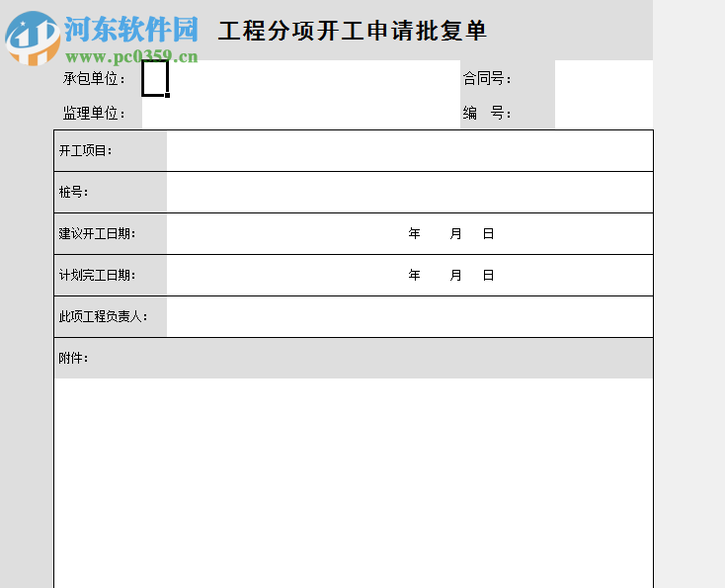Click the fill handle of the selected cell

(167, 95)
